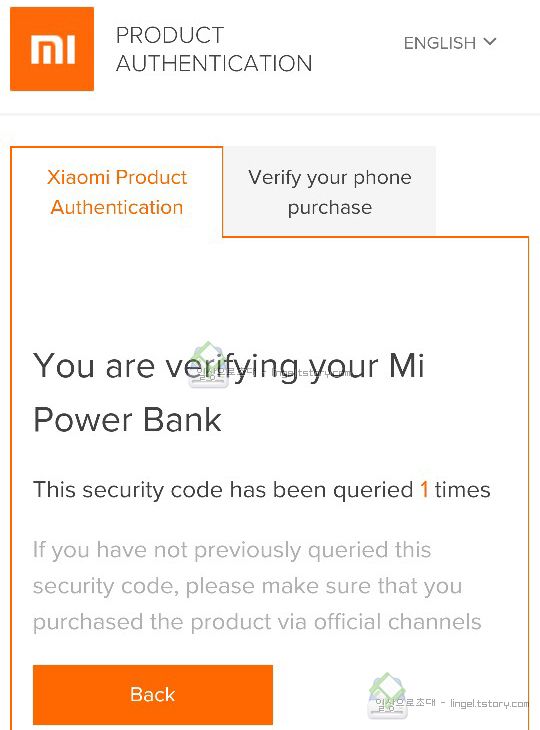Click the orange query count number 1
This screenshot has height=730, width=540.
tap(424, 490)
